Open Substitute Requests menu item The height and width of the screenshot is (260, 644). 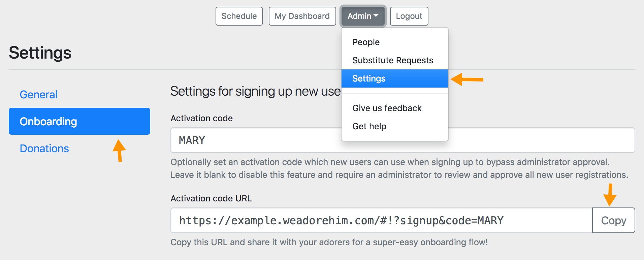pos(393,60)
